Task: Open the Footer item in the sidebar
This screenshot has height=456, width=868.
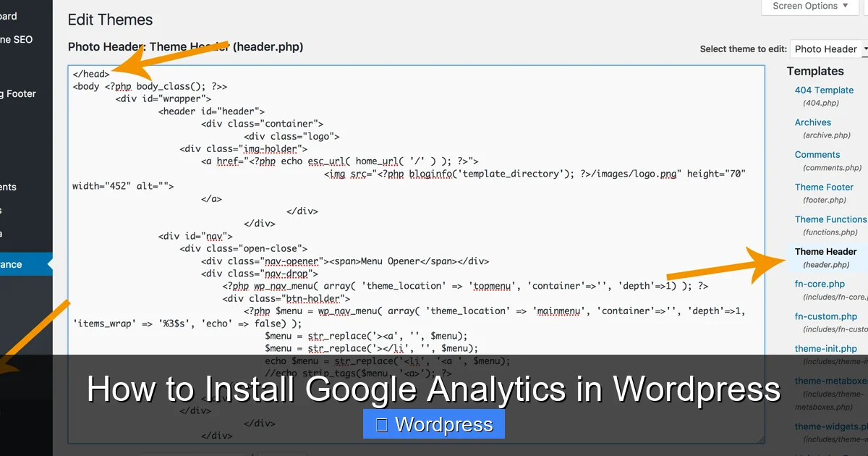Action: [18, 93]
